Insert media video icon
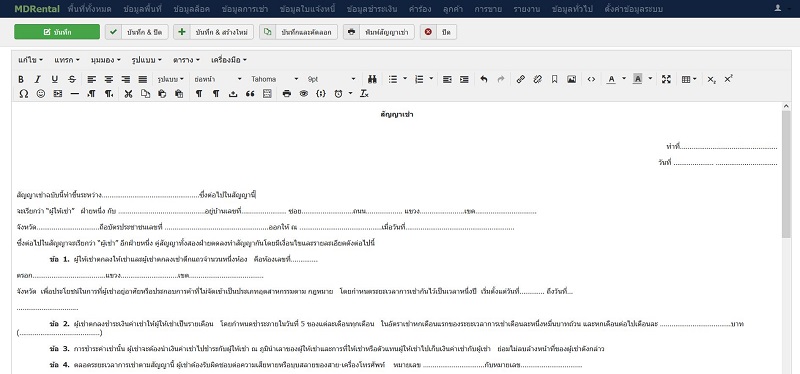Screen dimensions: 800x374 [58, 94]
